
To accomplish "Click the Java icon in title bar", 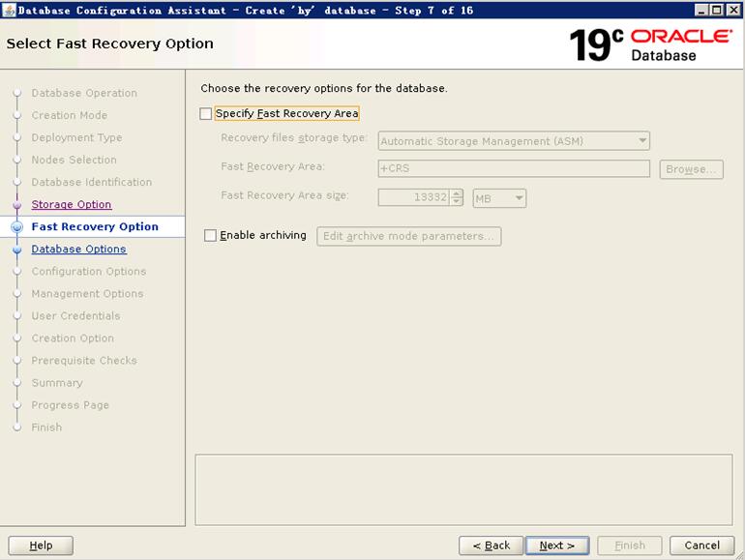I will pos(9,10).
